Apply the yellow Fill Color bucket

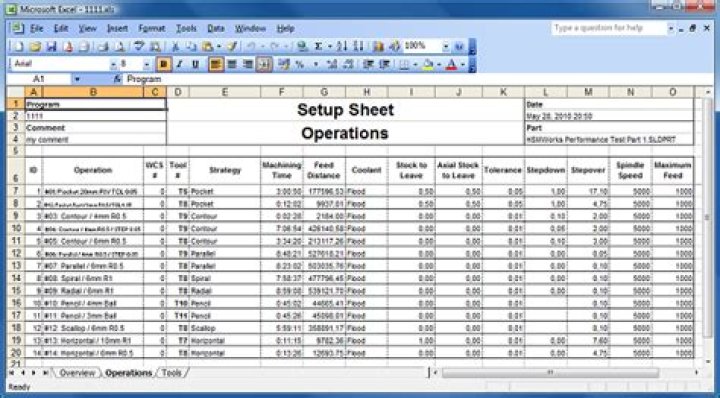click(428, 64)
